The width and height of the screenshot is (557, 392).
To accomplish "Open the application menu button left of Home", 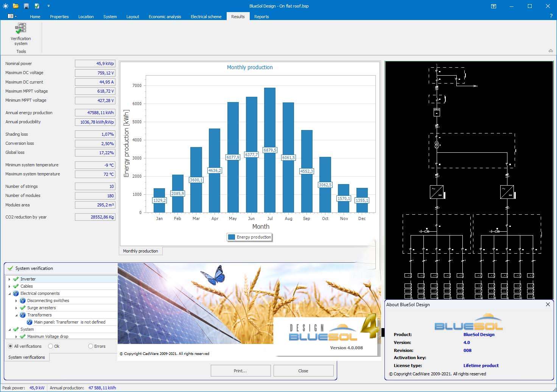I will click(x=12, y=16).
